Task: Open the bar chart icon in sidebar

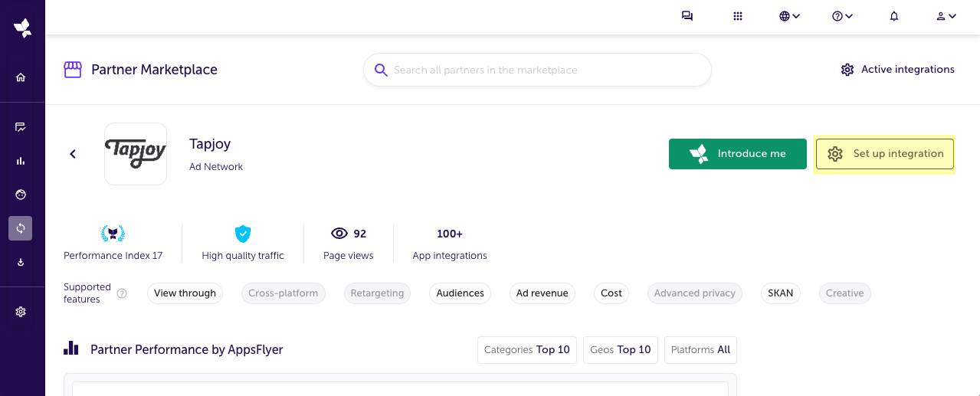Action: coord(21,161)
